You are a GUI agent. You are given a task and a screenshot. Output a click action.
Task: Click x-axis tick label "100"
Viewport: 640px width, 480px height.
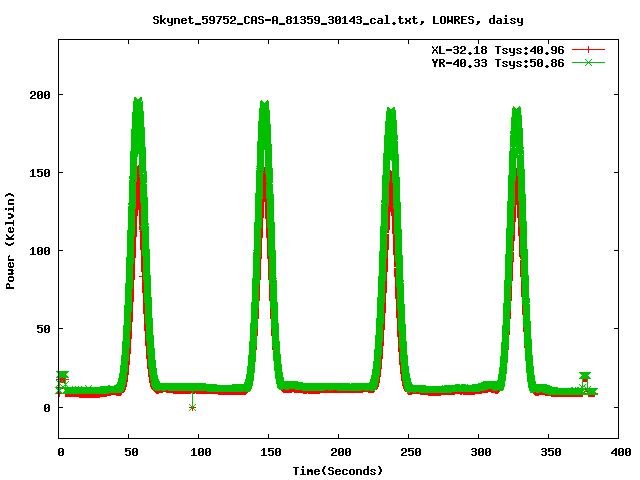click(201, 452)
